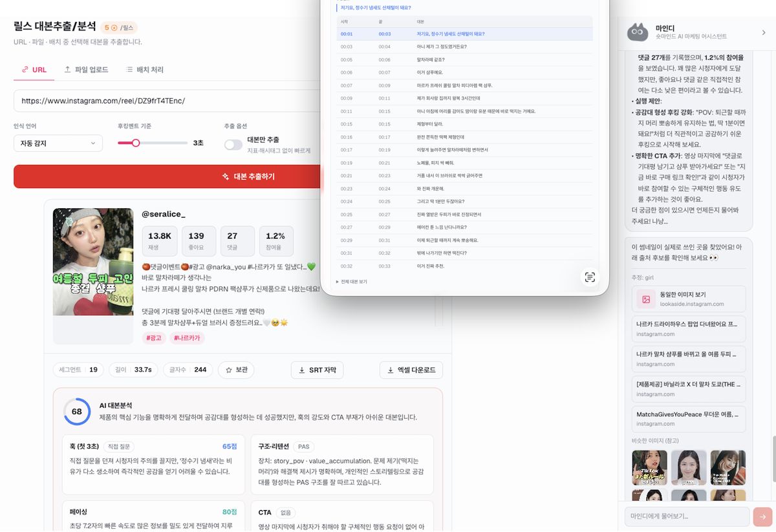
Task: Open the 나르카 드라이하우스 팝업 source link
Action: (689, 329)
